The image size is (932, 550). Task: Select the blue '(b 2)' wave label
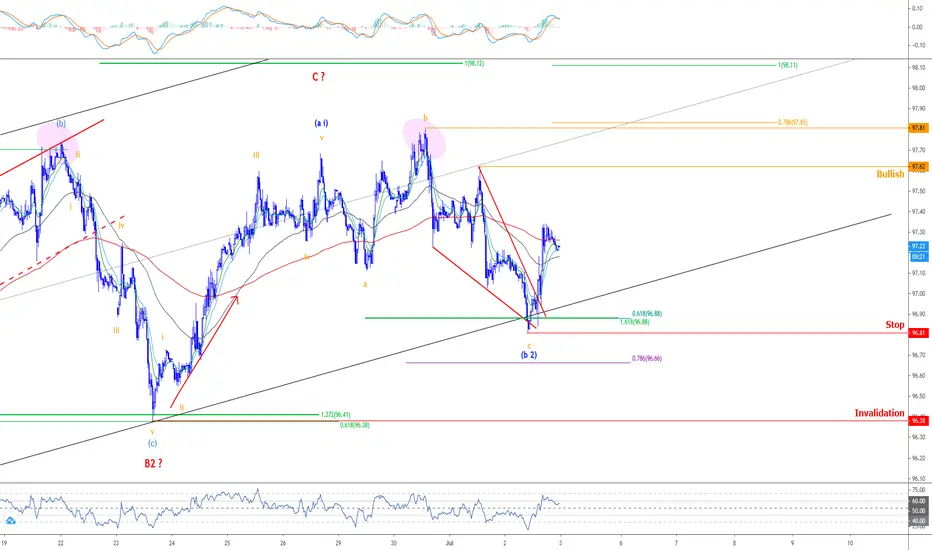click(x=529, y=355)
